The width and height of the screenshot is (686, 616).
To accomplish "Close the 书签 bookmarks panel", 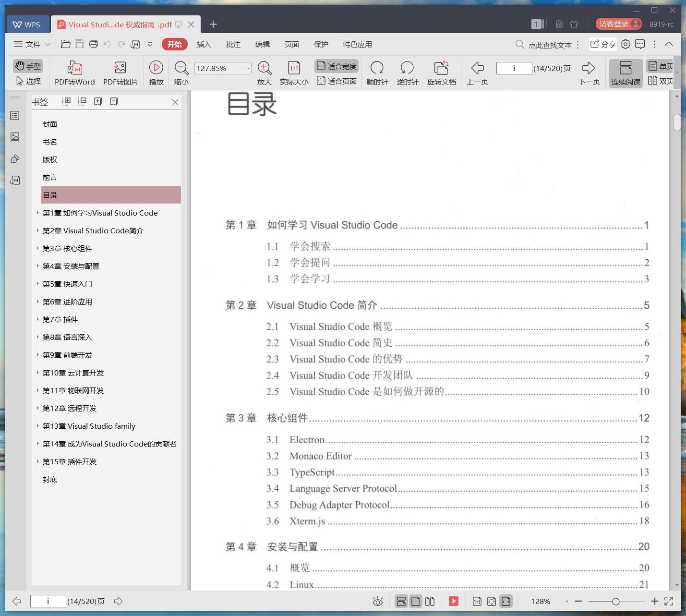I will click(x=175, y=102).
